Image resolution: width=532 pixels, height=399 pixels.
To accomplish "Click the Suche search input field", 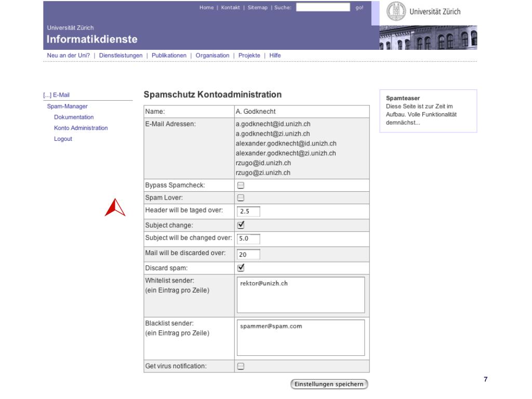I will click(323, 7).
